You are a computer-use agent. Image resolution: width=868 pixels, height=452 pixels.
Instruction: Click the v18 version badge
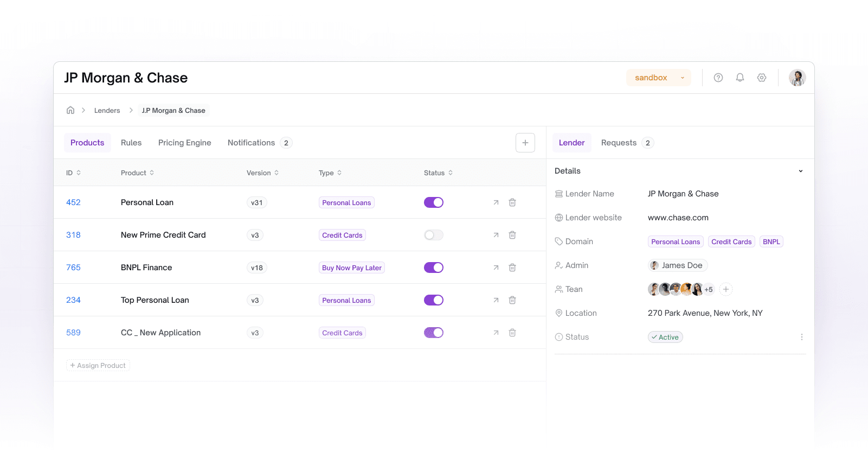tap(257, 268)
